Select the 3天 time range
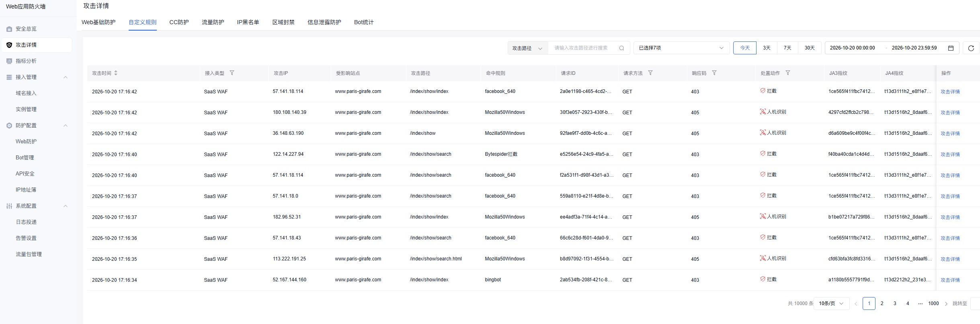This screenshot has width=980, height=324. 767,48
